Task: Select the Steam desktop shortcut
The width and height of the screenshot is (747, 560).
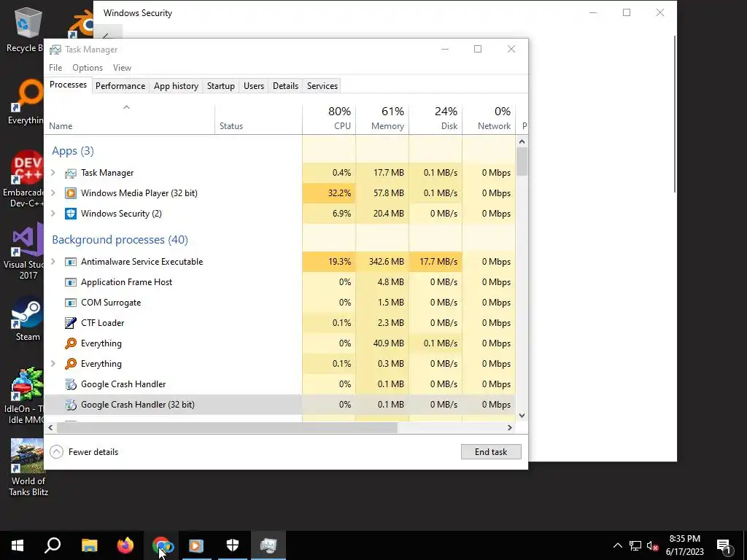Action: click(x=27, y=319)
